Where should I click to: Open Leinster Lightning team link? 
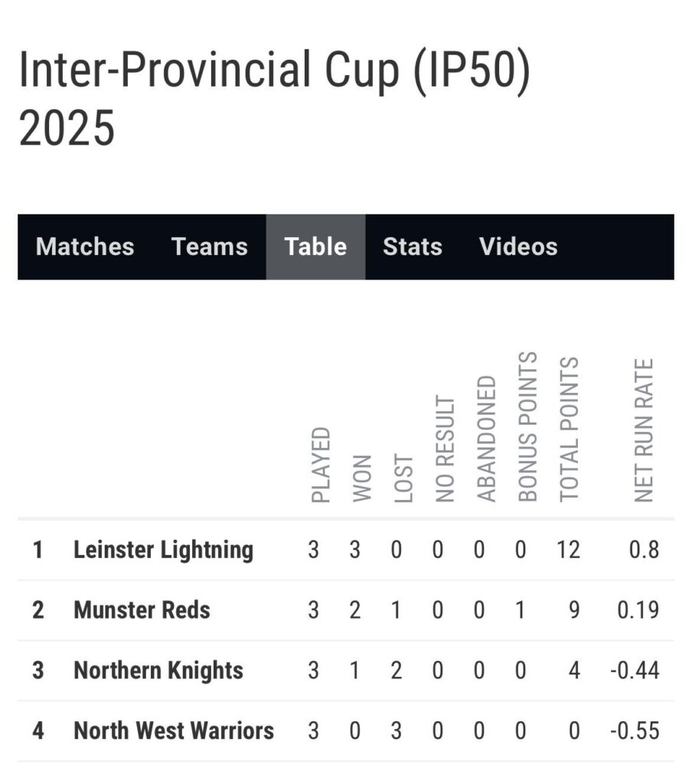[x=164, y=550]
